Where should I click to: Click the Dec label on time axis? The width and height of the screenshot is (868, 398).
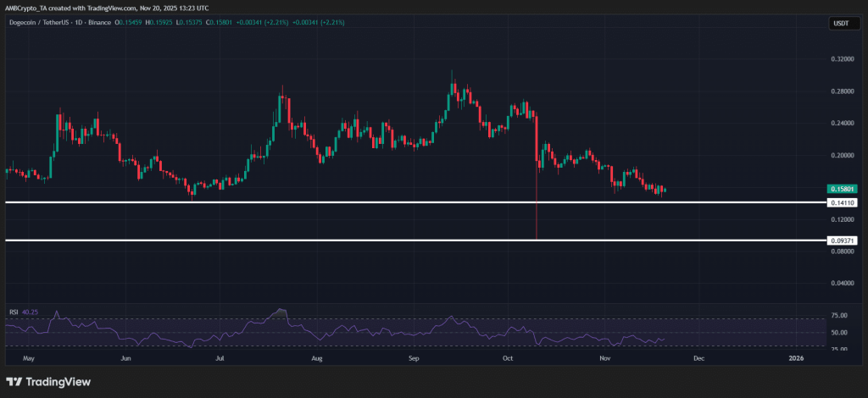(x=698, y=359)
